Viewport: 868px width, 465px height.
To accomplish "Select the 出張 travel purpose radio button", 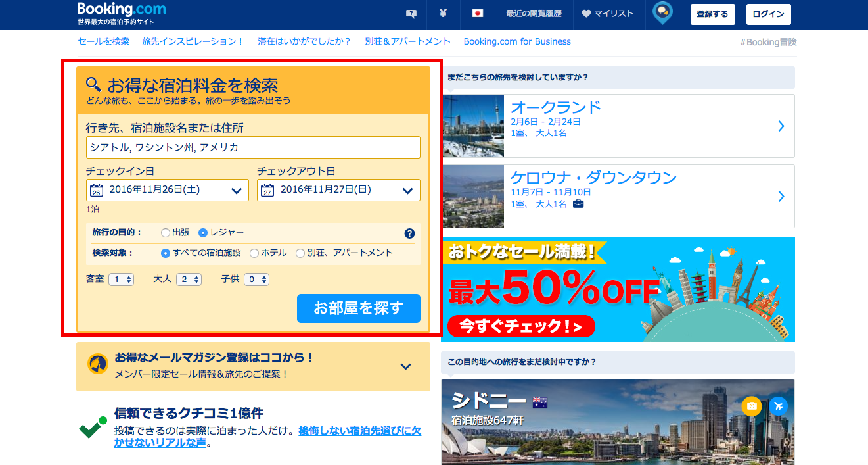I will point(166,233).
